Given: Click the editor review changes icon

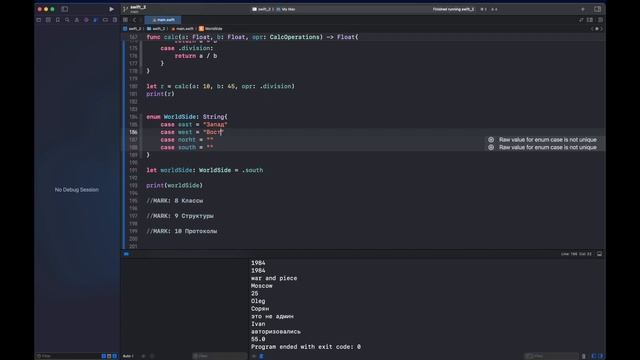Looking at the screenshot, I should [581, 20].
